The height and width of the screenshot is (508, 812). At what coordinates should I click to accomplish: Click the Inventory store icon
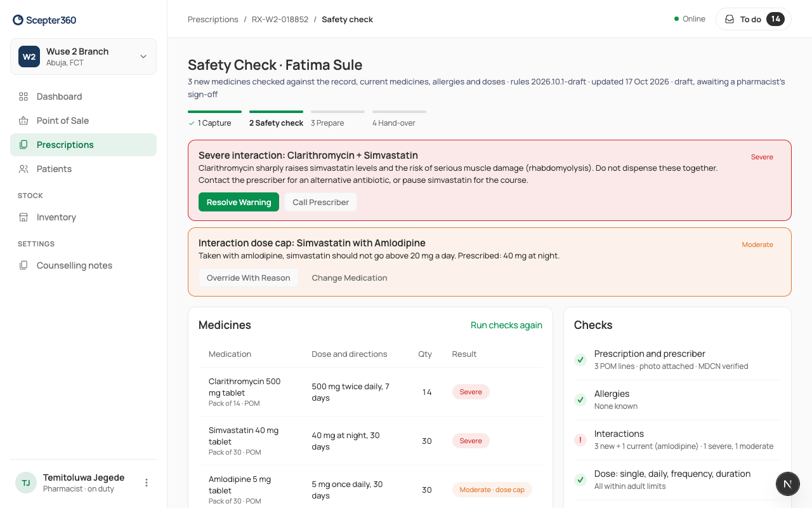tap(23, 217)
